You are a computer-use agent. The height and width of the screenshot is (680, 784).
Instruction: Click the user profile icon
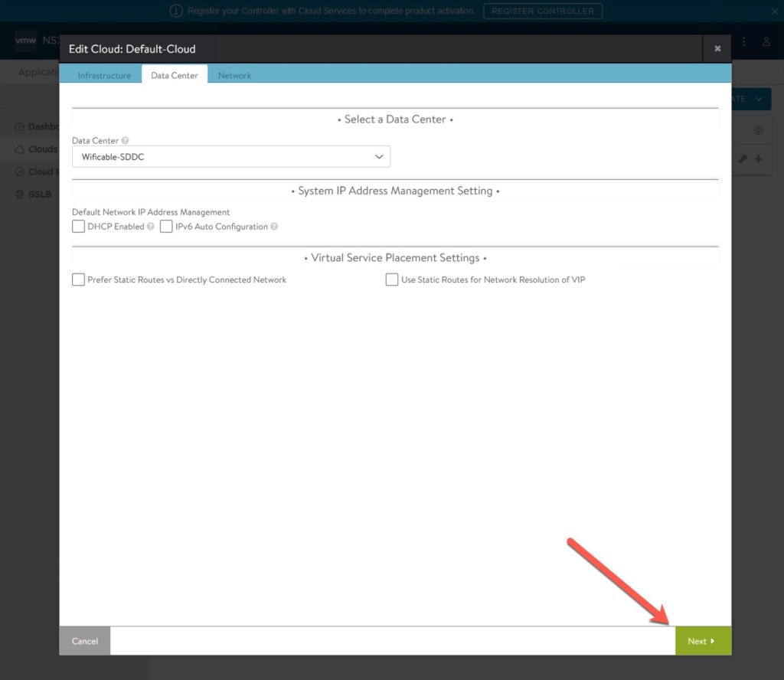[766, 41]
